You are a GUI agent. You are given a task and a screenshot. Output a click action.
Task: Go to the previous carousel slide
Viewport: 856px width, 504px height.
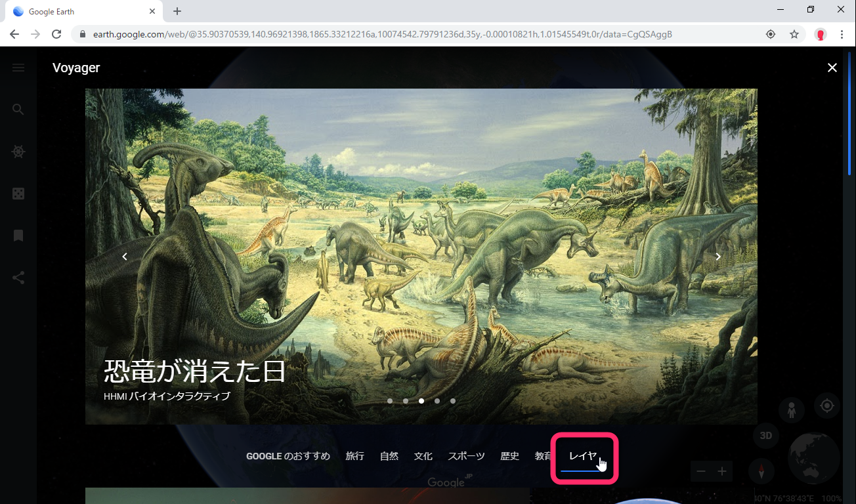pos(125,257)
